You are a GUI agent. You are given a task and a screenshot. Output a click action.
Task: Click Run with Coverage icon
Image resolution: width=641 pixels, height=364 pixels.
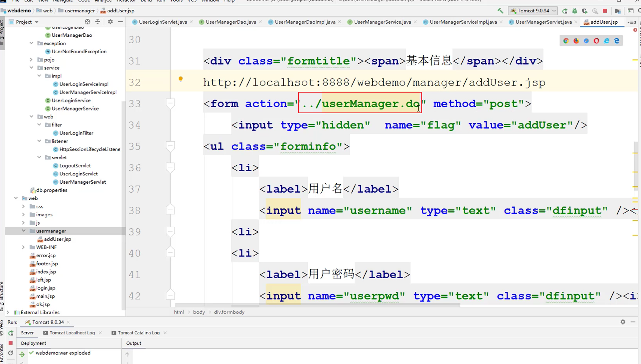[585, 11]
